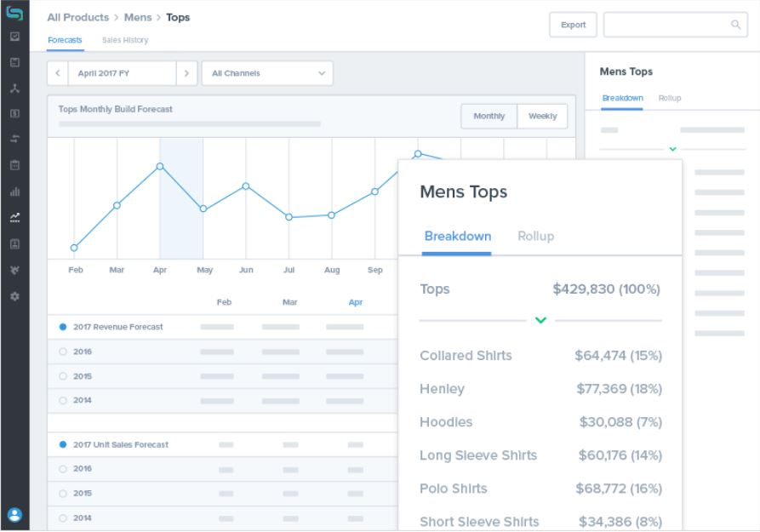The height and width of the screenshot is (532, 760).
Task: Go to previous fiscal year period
Action: [x=58, y=73]
